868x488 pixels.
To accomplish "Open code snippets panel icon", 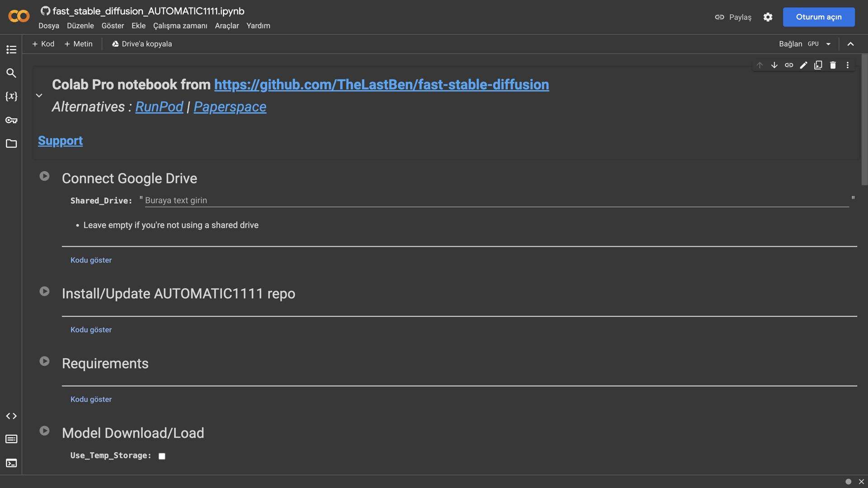I will pyautogui.click(x=11, y=416).
